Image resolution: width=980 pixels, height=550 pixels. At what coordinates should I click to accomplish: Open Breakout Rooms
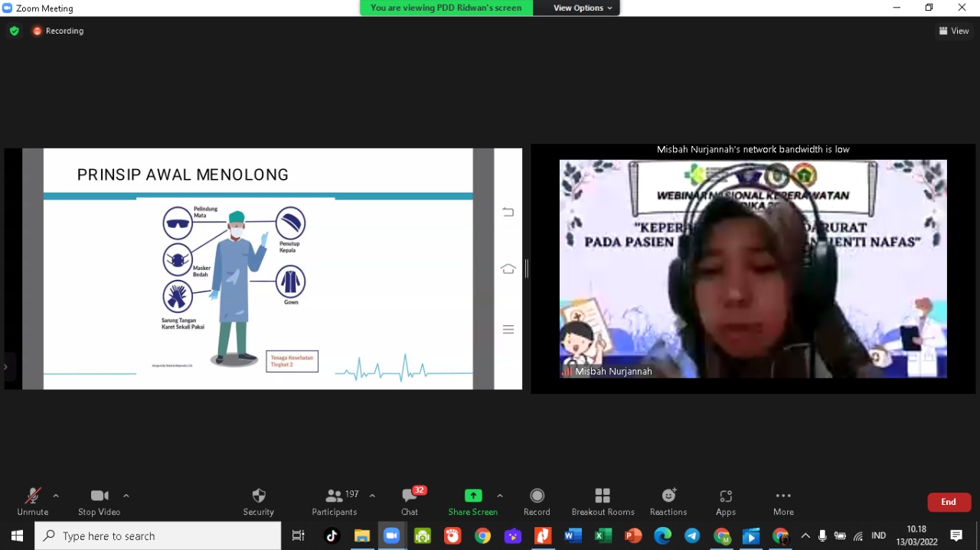(603, 501)
